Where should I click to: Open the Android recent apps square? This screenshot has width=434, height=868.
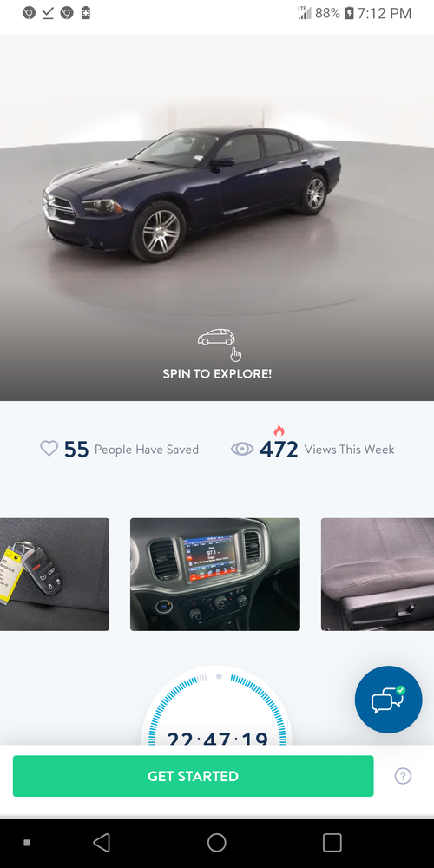332,843
